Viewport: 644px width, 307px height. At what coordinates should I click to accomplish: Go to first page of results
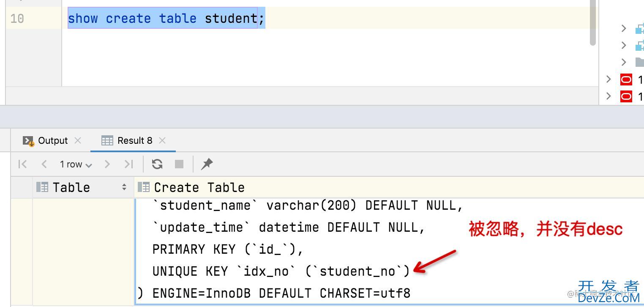click(x=22, y=164)
